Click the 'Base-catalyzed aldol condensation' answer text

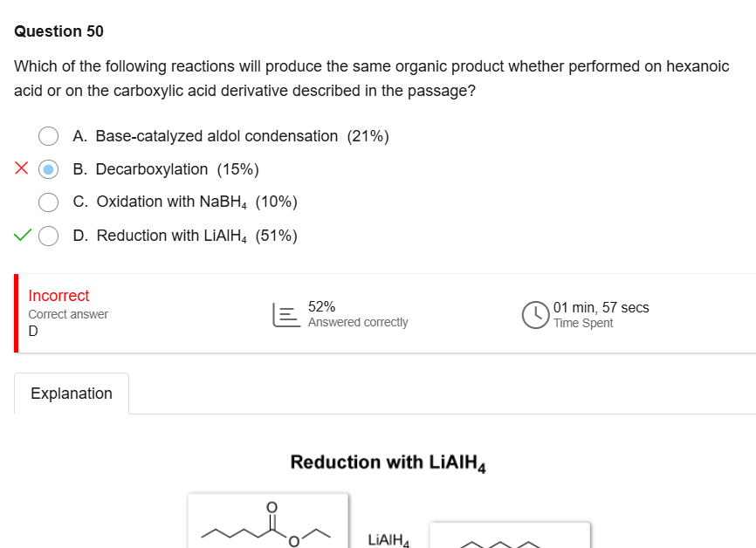216,136
